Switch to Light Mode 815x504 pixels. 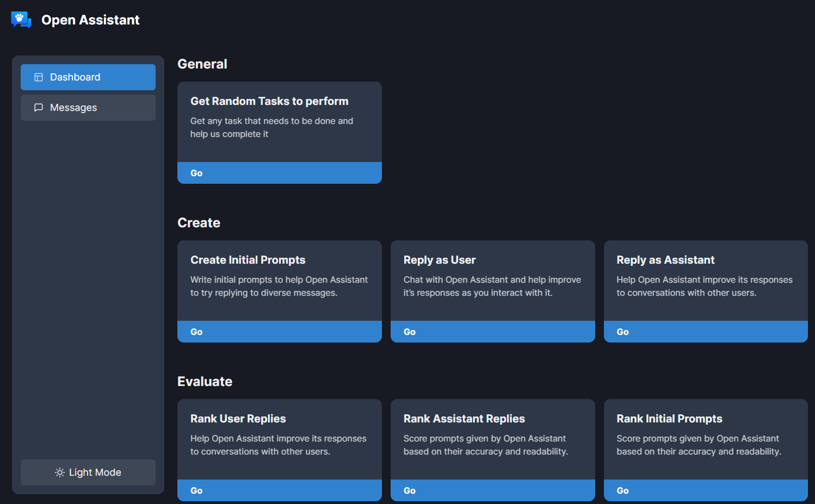(x=88, y=472)
